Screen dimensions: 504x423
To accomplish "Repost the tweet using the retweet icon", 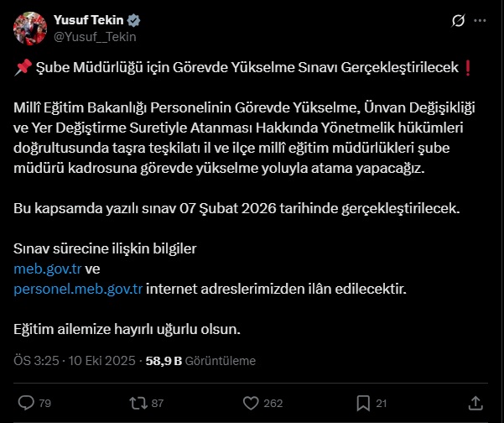I will 138,403.
